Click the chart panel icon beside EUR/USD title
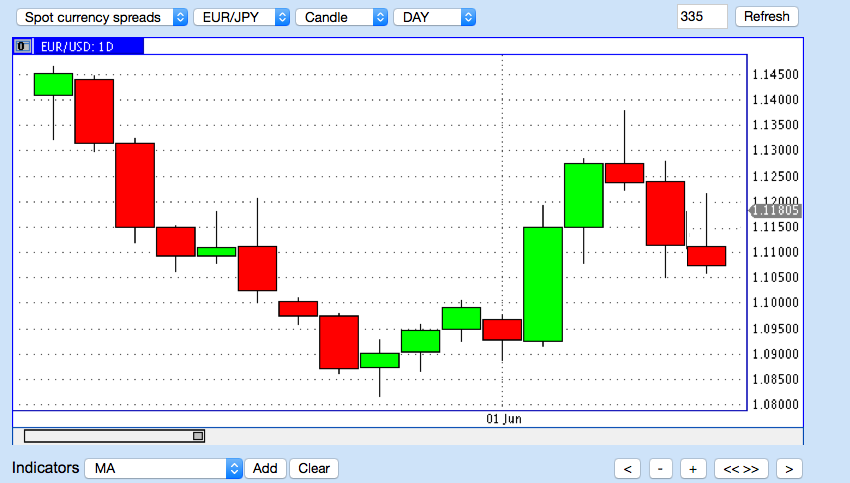 tap(23, 47)
